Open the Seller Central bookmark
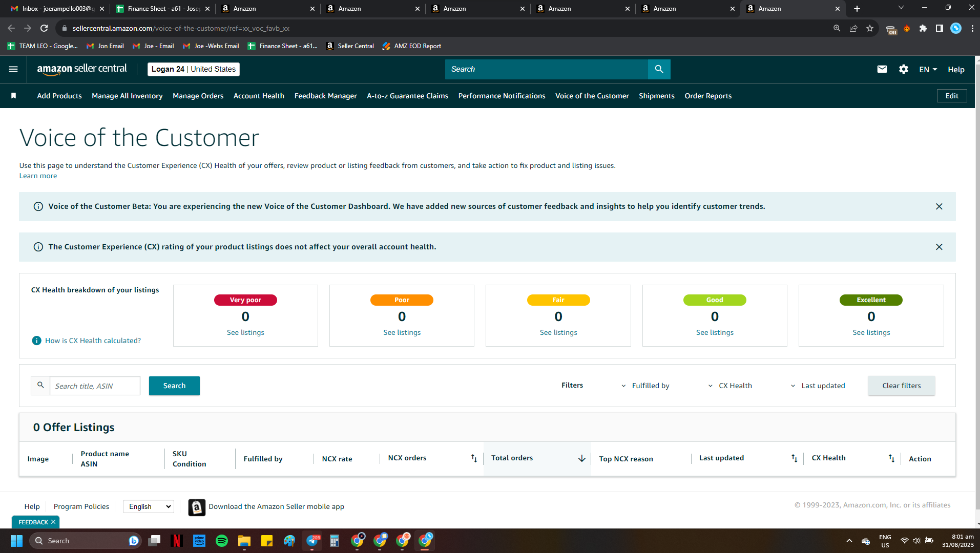Viewport: 980px width, 553px height. (x=350, y=46)
